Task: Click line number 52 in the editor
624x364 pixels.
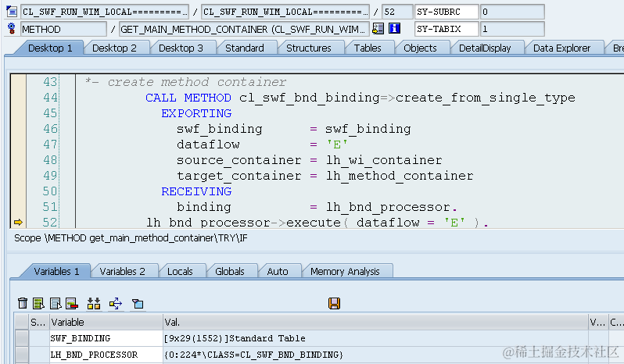Action: click(x=50, y=222)
